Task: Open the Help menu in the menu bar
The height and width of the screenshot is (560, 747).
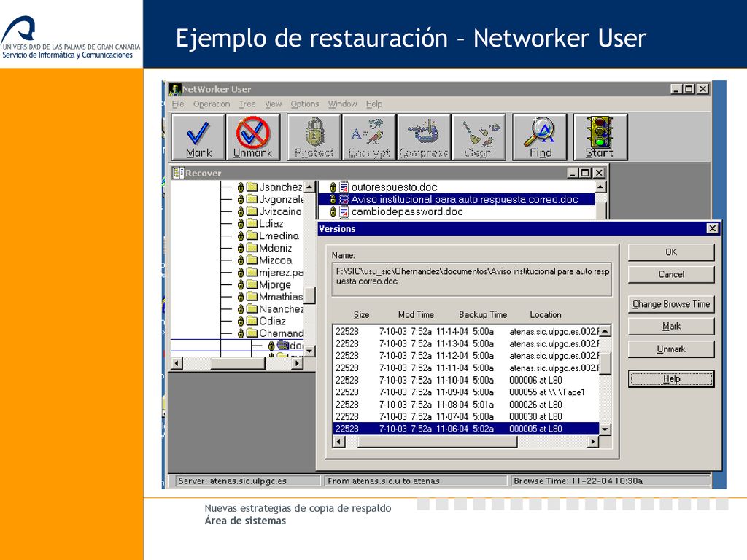Action: (x=374, y=104)
